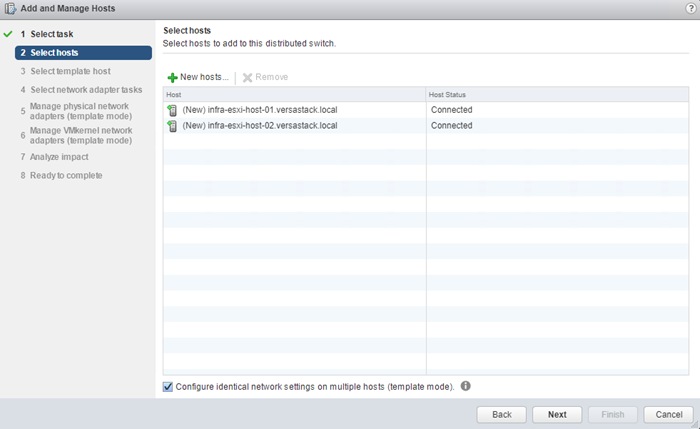
Task: Open step 7 Analyze impact
Action: click(54, 157)
